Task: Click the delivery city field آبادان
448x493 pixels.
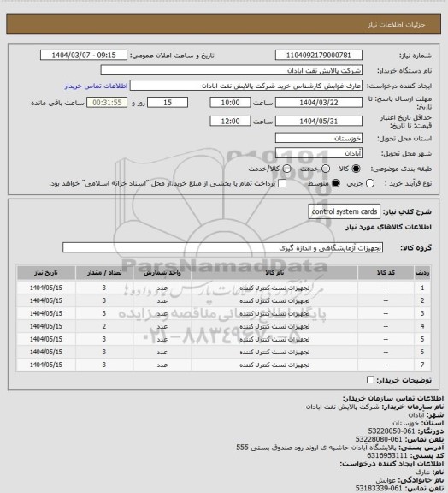Action: click(x=319, y=153)
